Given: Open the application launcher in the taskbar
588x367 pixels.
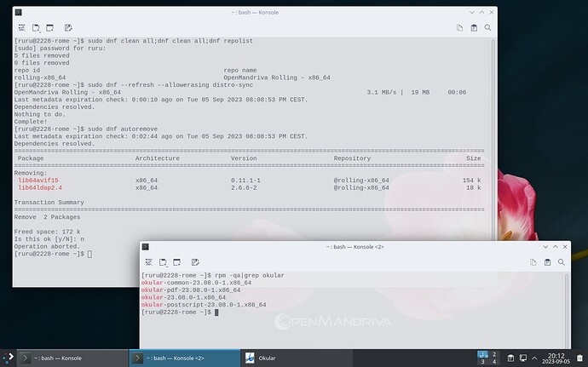Looking at the screenshot, I should pyautogui.click(x=8, y=358).
